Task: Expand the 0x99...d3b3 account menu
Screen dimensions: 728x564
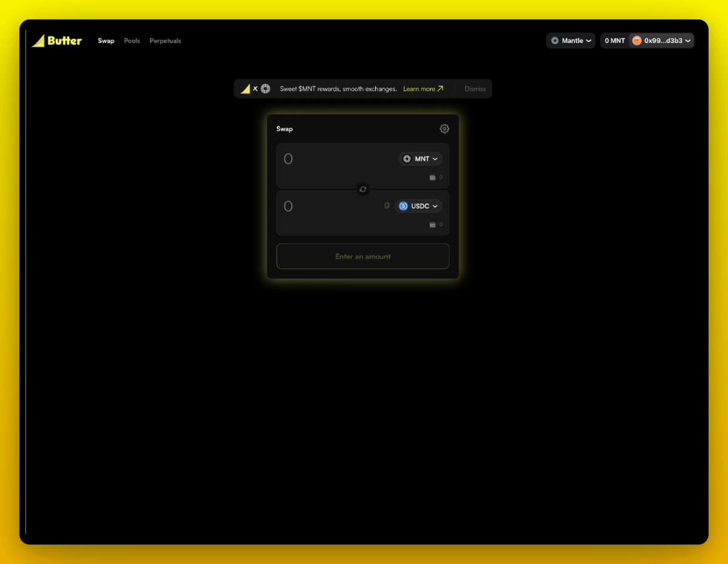Action: coord(662,41)
